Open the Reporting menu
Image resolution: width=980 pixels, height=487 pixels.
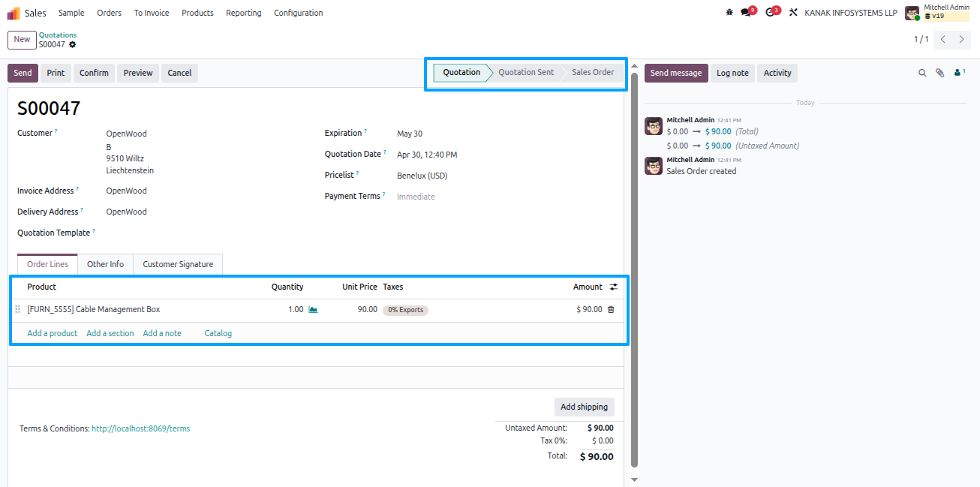tap(244, 13)
